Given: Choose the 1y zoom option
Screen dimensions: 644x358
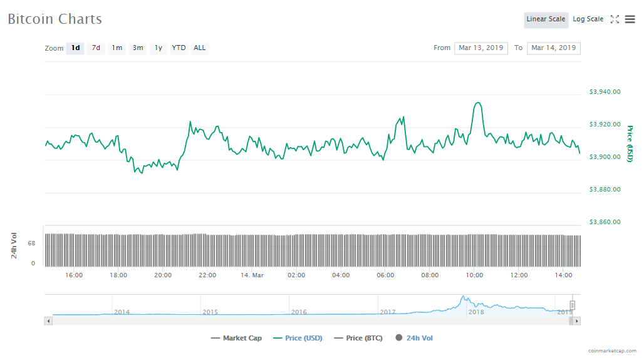Looking at the screenshot, I should pyautogui.click(x=158, y=48).
